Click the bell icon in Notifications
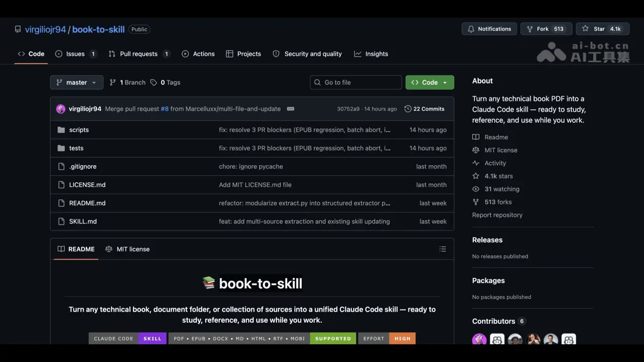Image resolution: width=644 pixels, height=362 pixels. 471,29
